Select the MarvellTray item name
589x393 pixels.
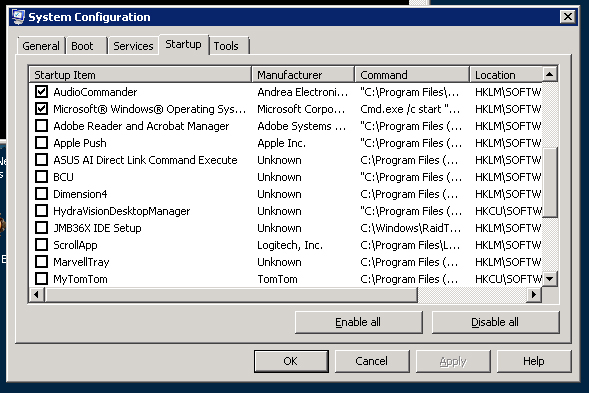(x=81, y=262)
